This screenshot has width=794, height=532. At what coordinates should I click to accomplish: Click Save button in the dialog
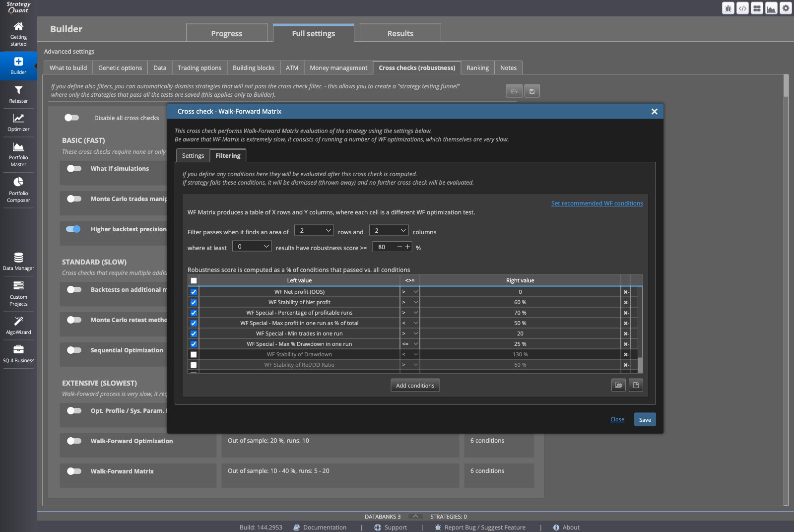point(645,419)
